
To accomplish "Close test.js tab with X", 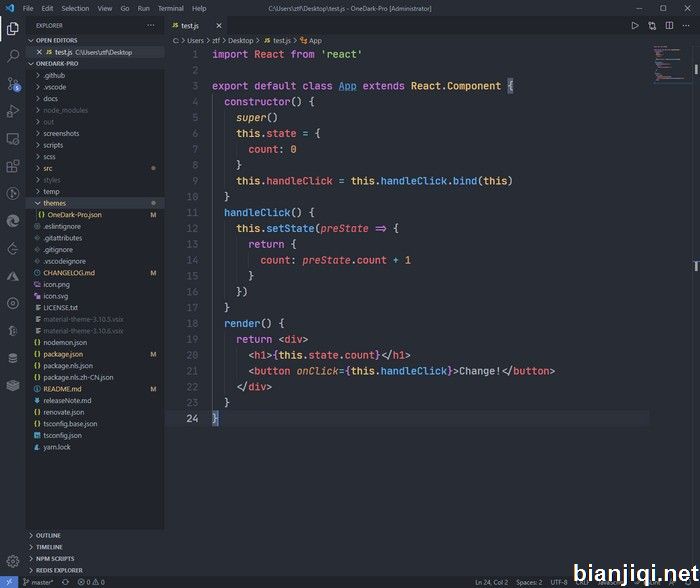I will click(x=219, y=26).
